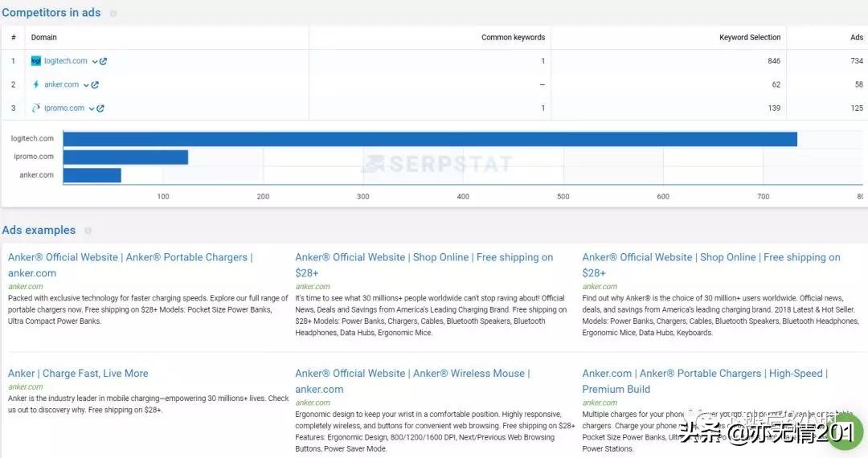Click the logitech.com chart bar

click(x=430, y=139)
